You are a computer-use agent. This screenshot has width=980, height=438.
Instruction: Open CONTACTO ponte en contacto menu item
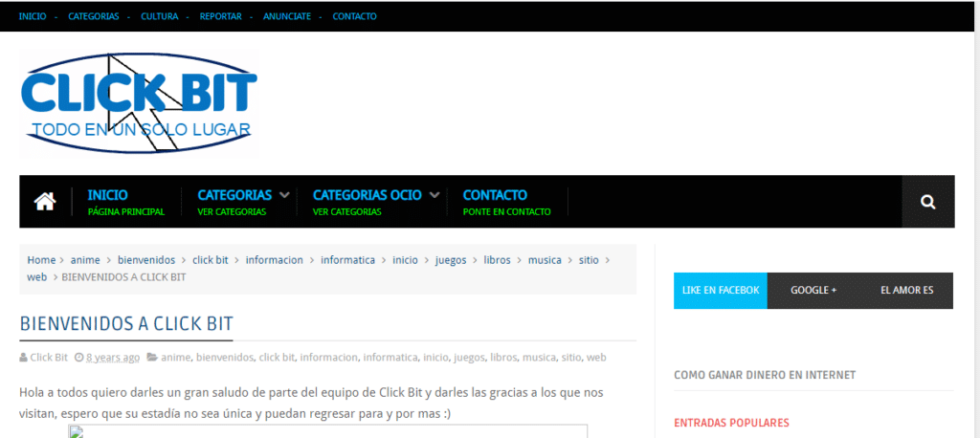pyautogui.click(x=507, y=202)
